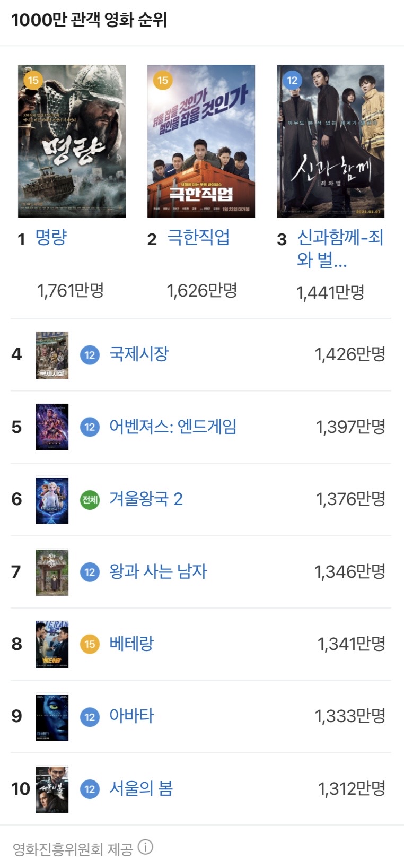Image resolution: width=404 pixels, height=868 pixels.
Task: Click the 전체 rating badge for 겨울왕국 2
Action: [x=90, y=499]
